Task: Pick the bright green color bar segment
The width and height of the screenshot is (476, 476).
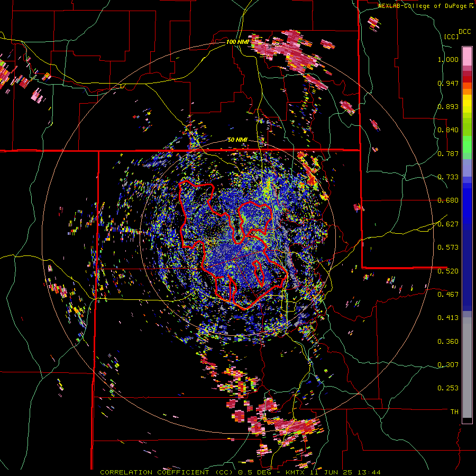Action: pos(467,144)
